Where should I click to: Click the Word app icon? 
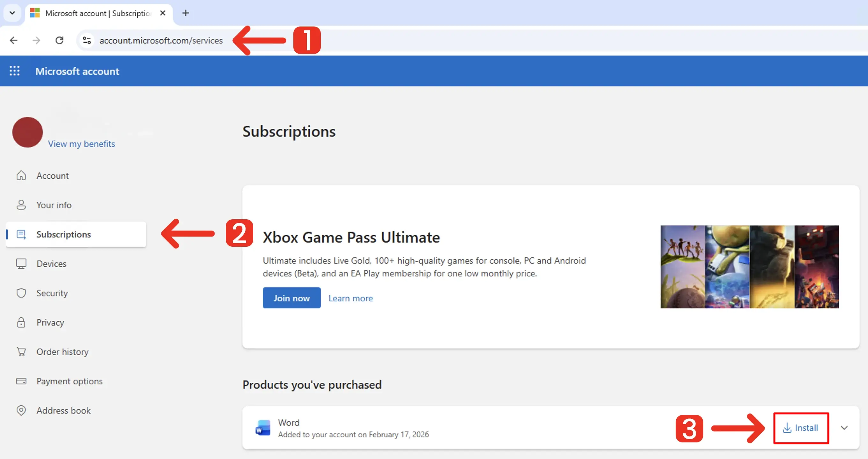(x=263, y=428)
